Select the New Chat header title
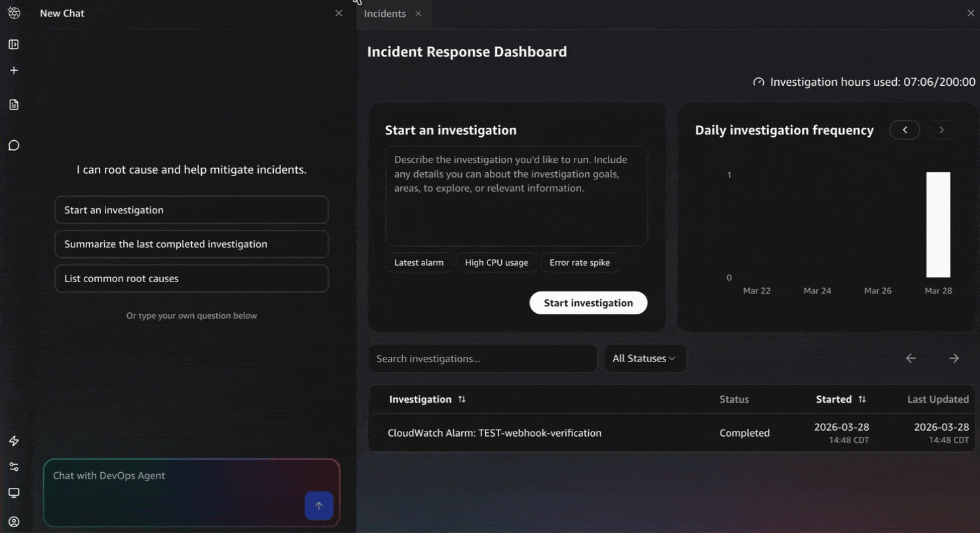Screen dimensions: 980x533 click(62, 13)
